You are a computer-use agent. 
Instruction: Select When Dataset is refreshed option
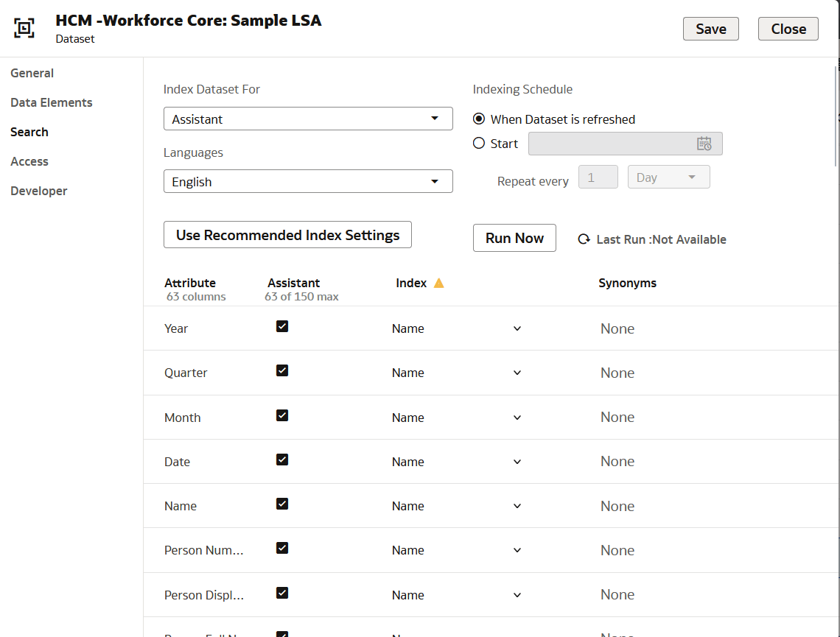(479, 119)
